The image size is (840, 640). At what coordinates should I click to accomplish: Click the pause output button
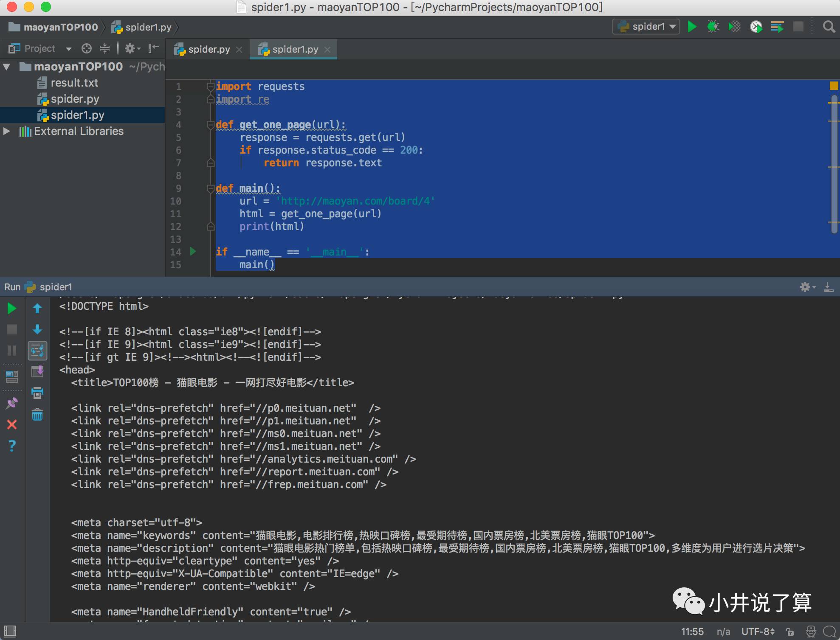12,351
